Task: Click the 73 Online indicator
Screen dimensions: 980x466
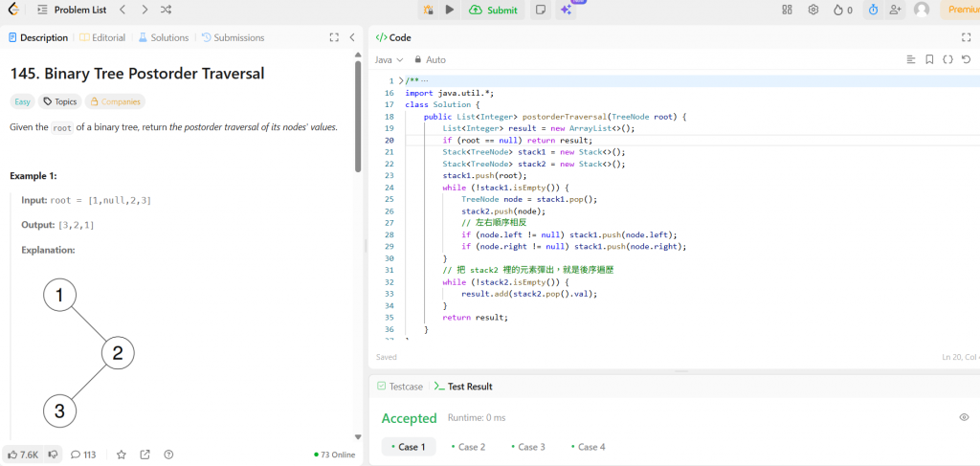Action: click(335, 455)
